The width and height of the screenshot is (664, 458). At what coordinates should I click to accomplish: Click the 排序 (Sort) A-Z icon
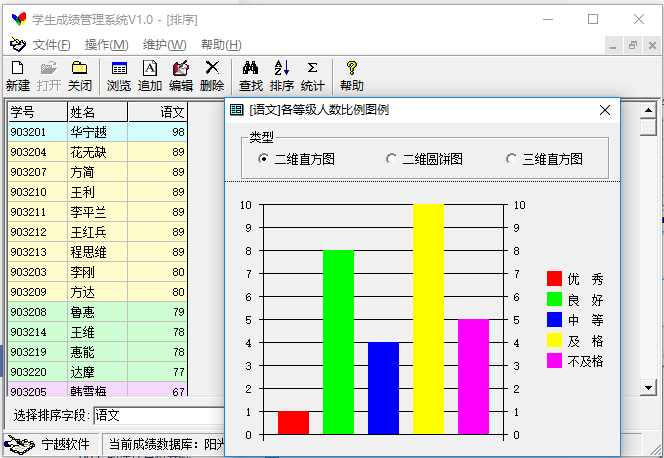tap(282, 68)
